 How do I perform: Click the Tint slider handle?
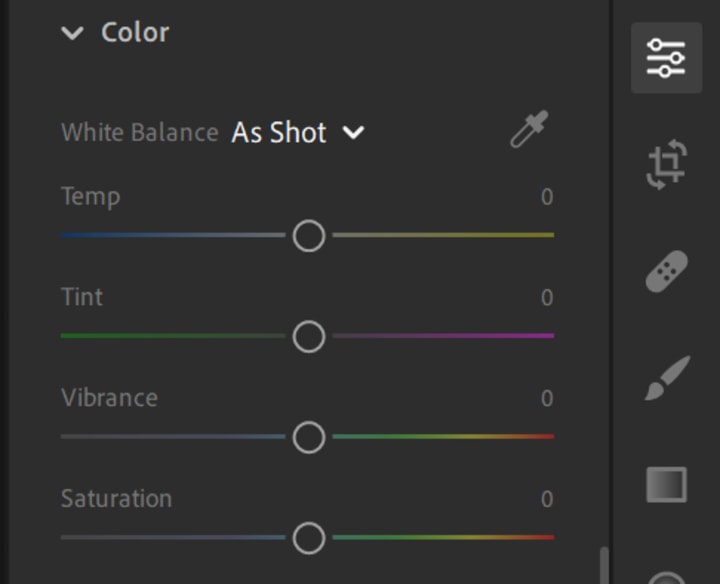click(x=309, y=336)
